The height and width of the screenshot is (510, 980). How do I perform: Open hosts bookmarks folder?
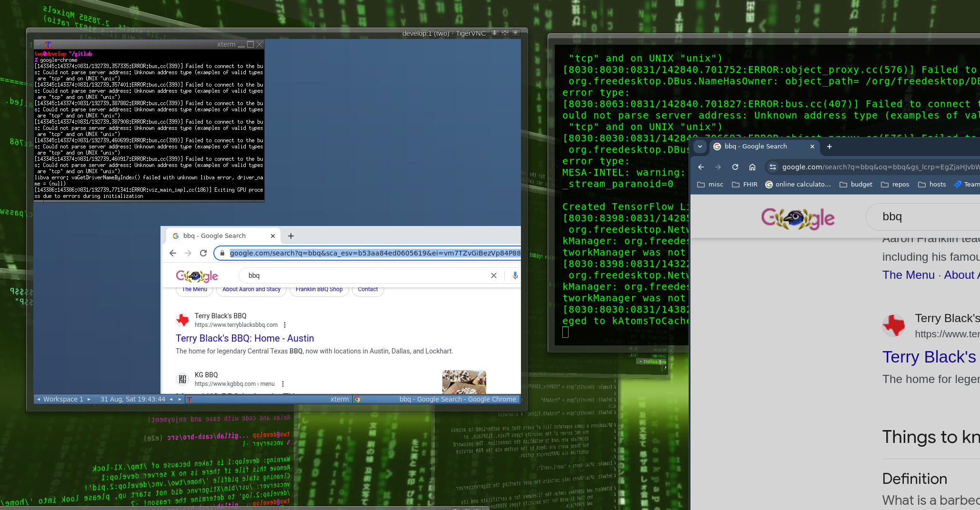pyautogui.click(x=932, y=185)
